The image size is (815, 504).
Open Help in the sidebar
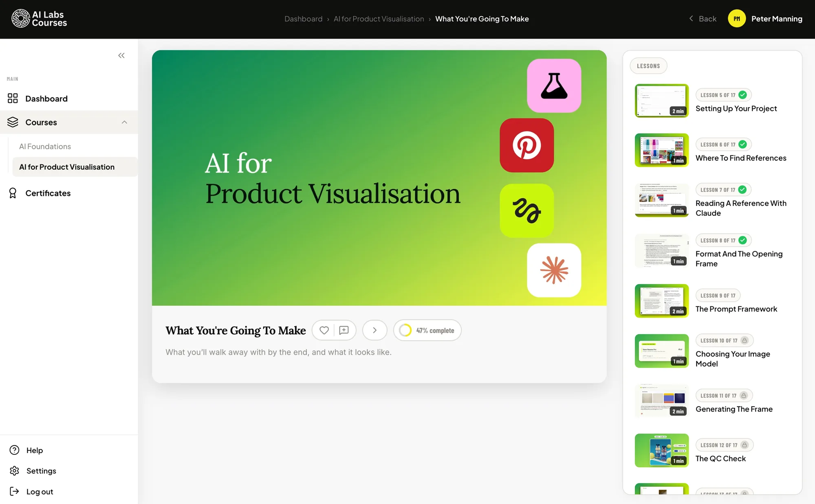click(35, 450)
